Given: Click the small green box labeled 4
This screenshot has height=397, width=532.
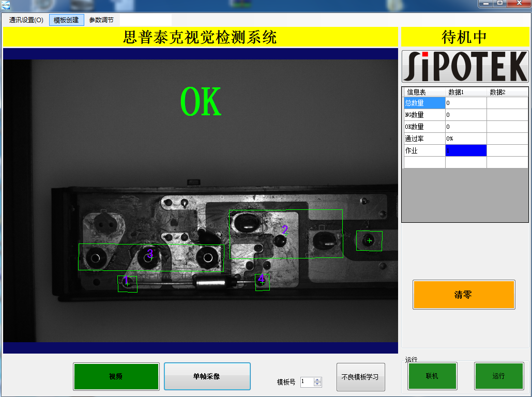Looking at the screenshot, I should pyautogui.click(x=262, y=282).
